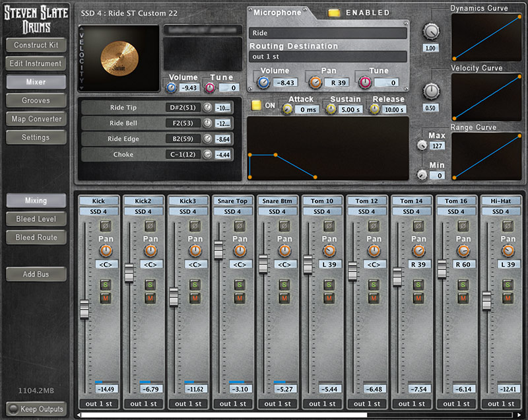
Task: Click the instrument Tune knob
Action: 210,88
